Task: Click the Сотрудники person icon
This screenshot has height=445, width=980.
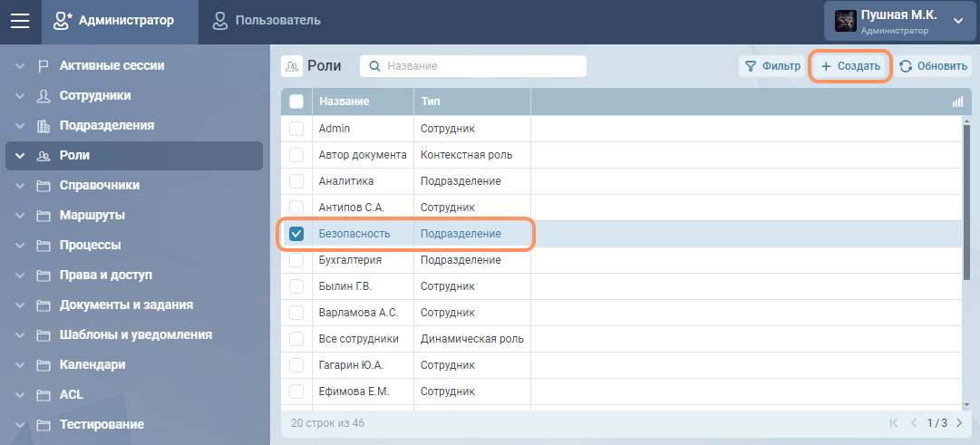Action: [x=44, y=96]
